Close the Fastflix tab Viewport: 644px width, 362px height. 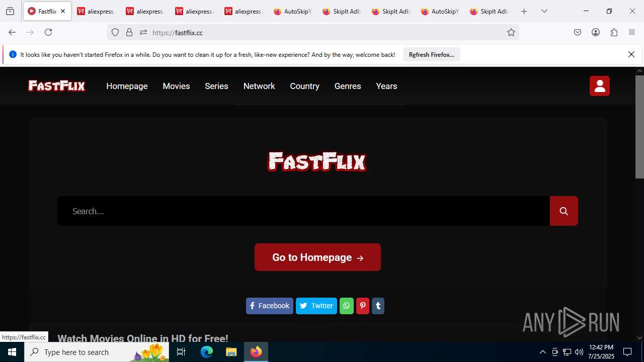(x=63, y=11)
